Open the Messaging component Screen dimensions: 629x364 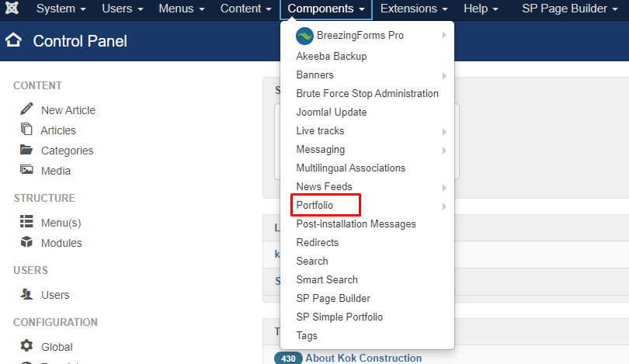pos(321,150)
